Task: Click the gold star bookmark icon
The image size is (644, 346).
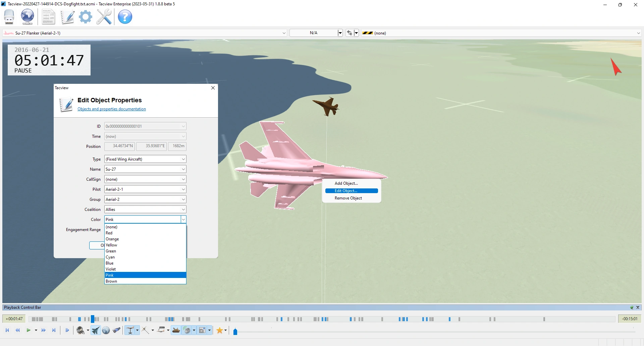Action: pyautogui.click(x=220, y=330)
